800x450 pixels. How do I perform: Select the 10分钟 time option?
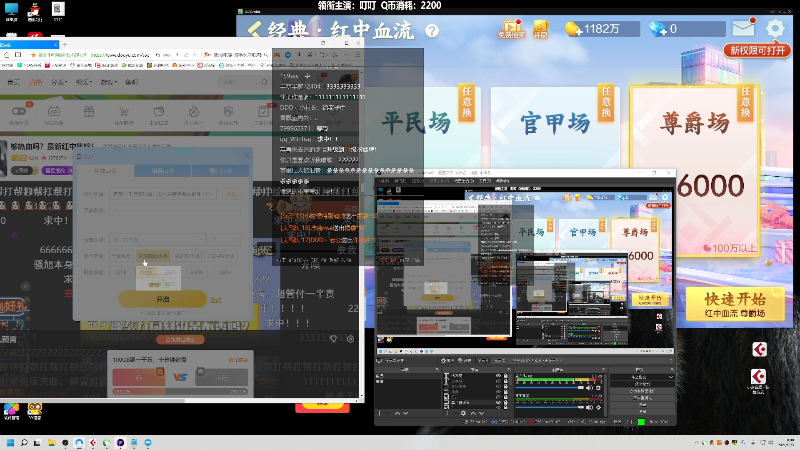click(x=224, y=272)
